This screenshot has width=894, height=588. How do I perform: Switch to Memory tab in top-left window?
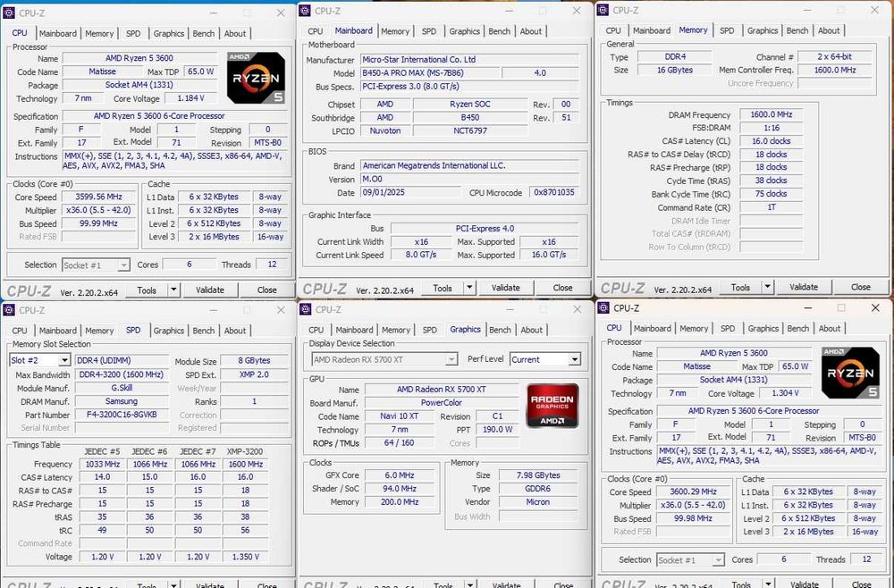click(x=99, y=34)
